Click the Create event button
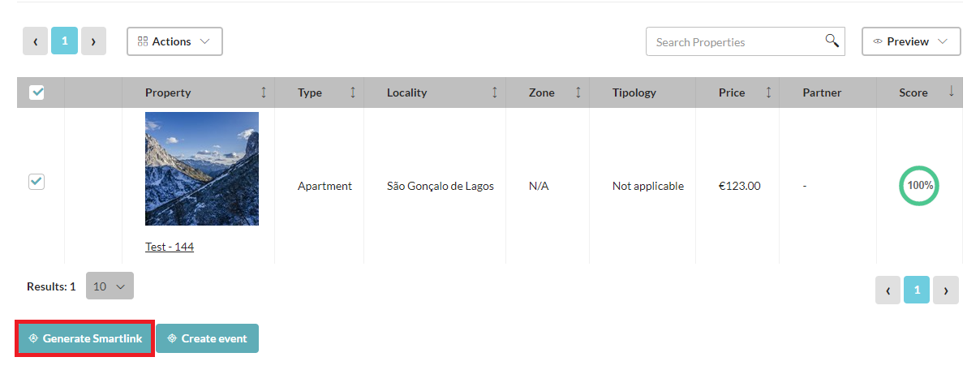The image size is (980, 370). pyautogui.click(x=207, y=338)
